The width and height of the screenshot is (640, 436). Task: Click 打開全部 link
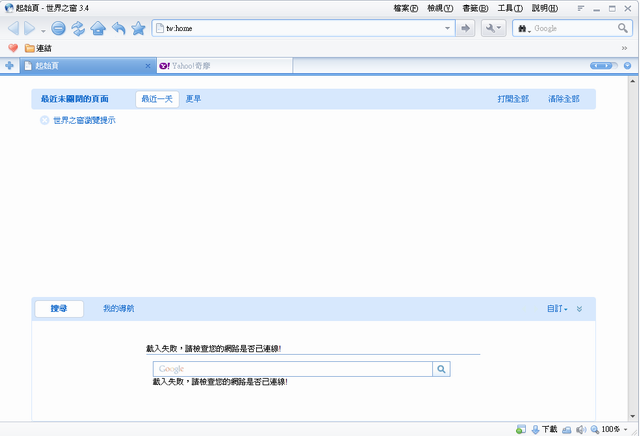pyautogui.click(x=513, y=99)
